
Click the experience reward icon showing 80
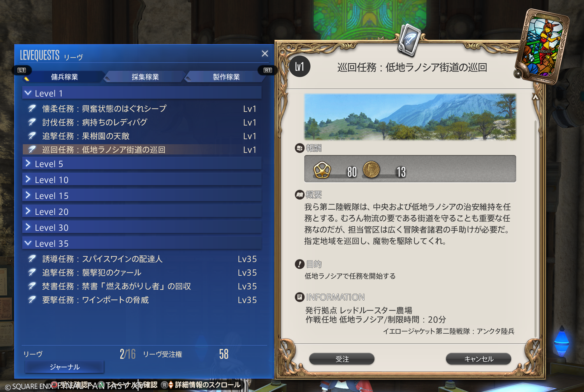[322, 170]
